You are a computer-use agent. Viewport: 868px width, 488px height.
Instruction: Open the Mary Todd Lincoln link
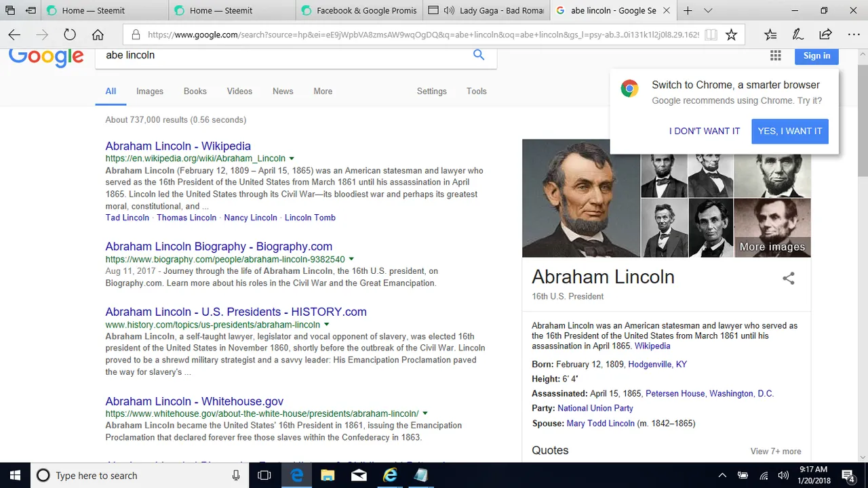[x=601, y=424]
